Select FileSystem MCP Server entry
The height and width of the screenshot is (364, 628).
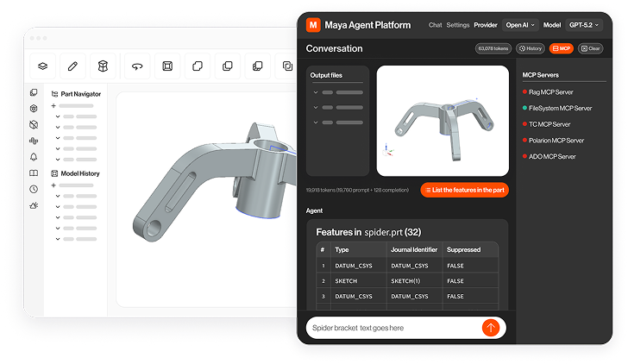pyautogui.click(x=560, y=108)
